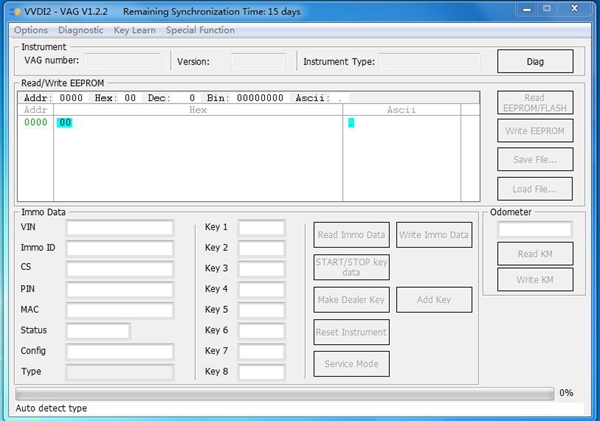Click the Save File button
Screen dimensions: 600x421
pyautogui.click(x=535, y=160)
